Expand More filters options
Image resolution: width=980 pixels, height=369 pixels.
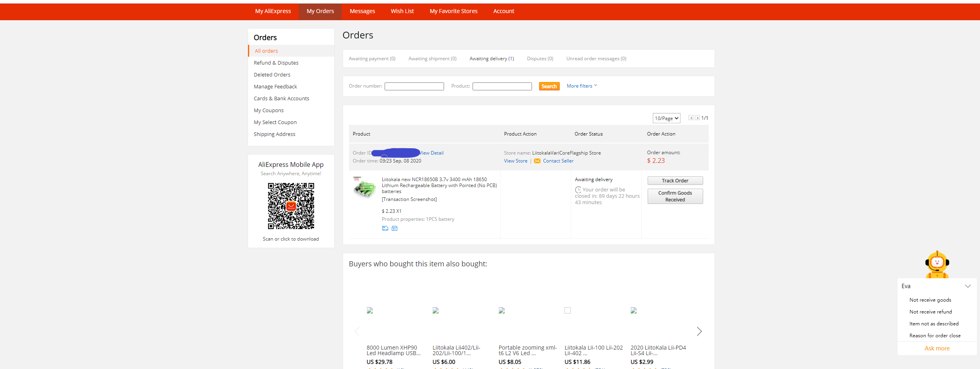tap(582, 86)
